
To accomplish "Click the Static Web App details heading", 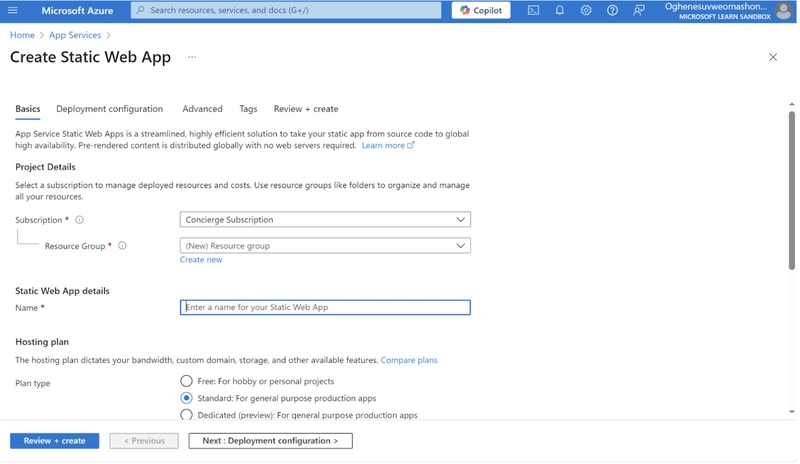I will click(62, 291).
